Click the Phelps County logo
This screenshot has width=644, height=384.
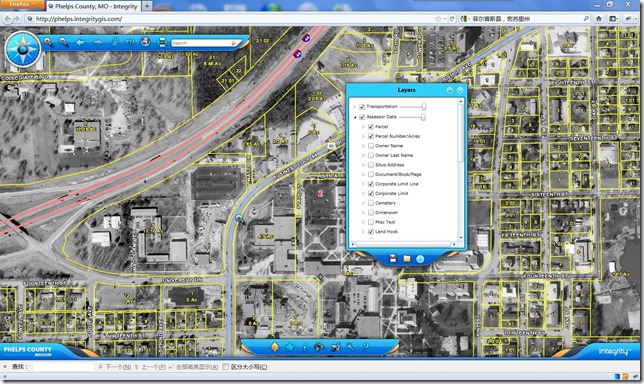(28, 351)
